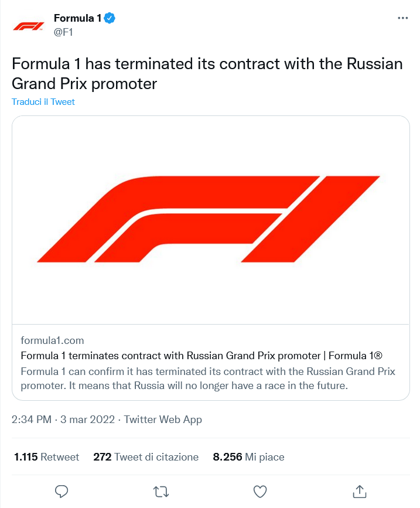The height and width of the screenshot is (508, 420).
Task: Click the retweet arrows icon
Action: click(x=161, y=491)
